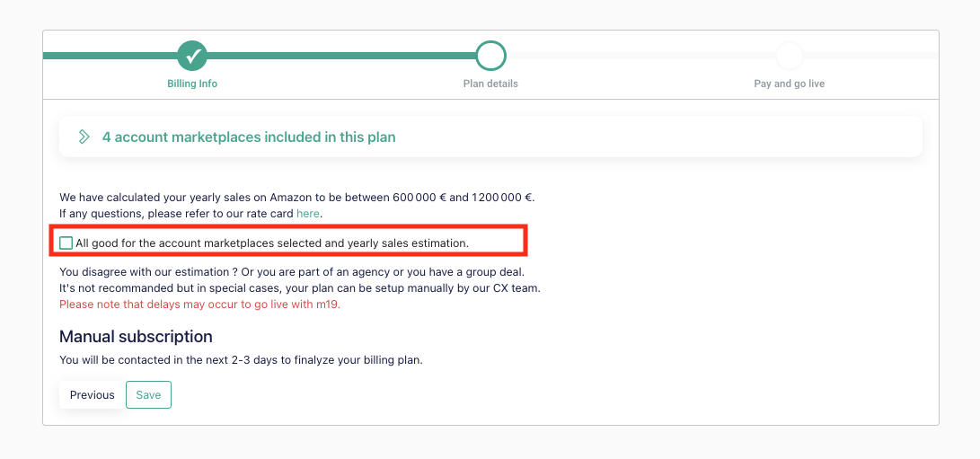
Task: Expand '4 account marketplaces included in this plan'
Action: pyautogui.click(x=249, y=137)
